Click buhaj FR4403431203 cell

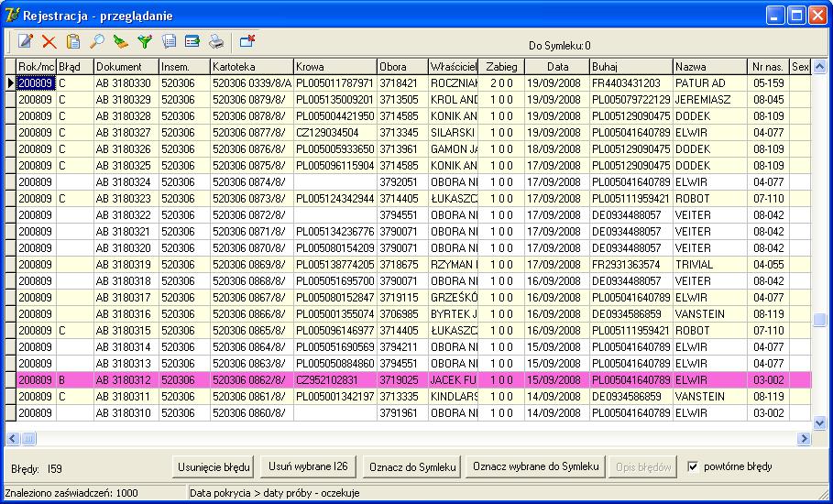631,82
